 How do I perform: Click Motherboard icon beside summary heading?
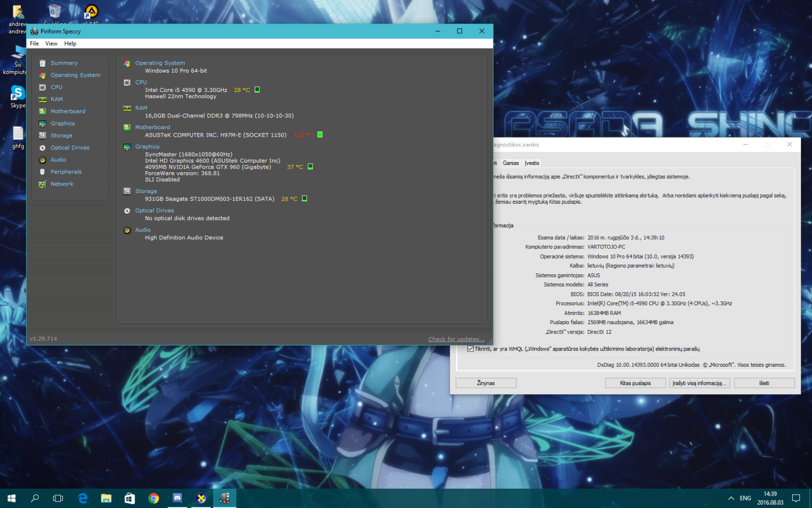click(127, 128)
